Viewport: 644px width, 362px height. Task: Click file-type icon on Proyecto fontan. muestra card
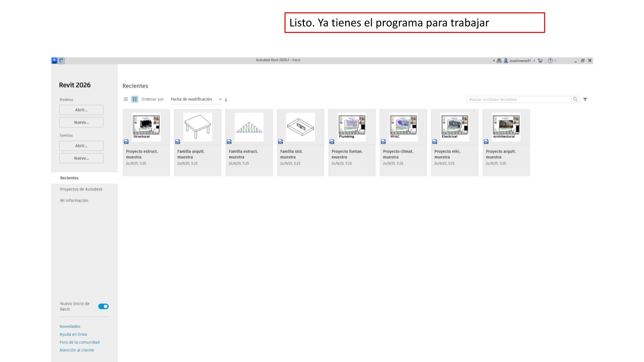[332, 142]
